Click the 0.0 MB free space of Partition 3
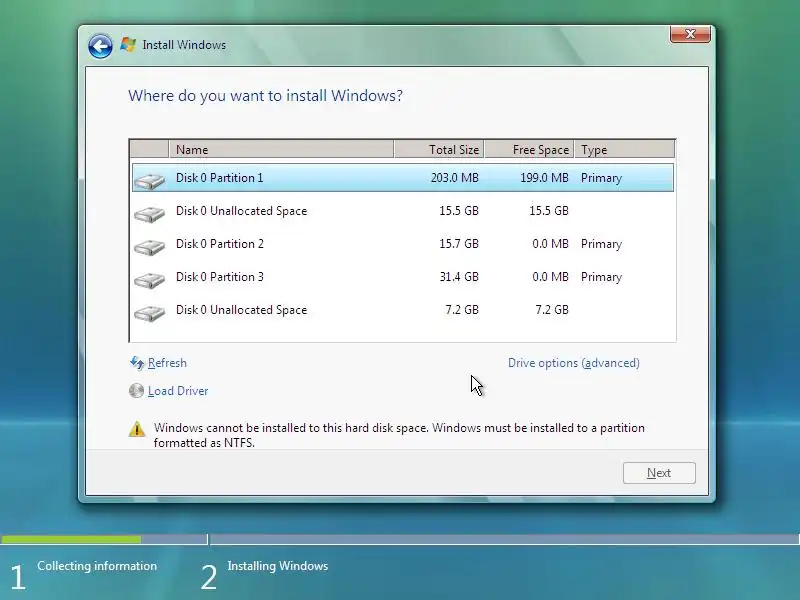This screenshot has width=800, height=600. (551, 277)
